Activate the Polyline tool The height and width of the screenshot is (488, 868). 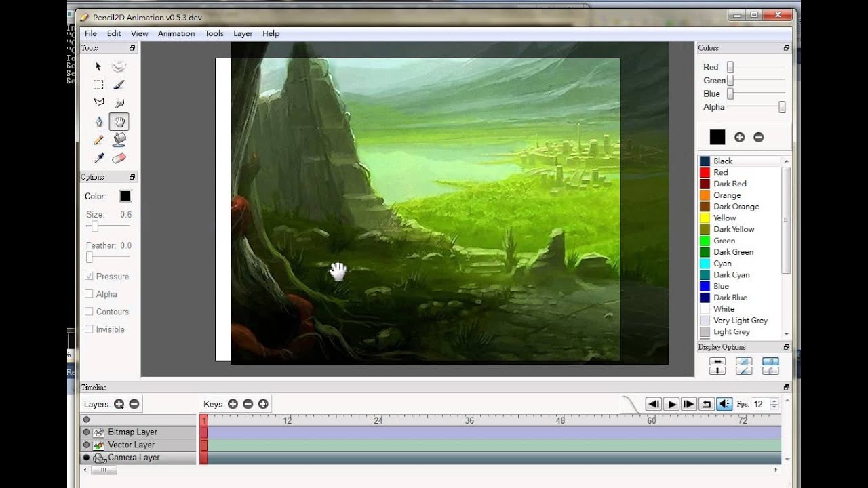pyautogui.click(x=98, y=102)
